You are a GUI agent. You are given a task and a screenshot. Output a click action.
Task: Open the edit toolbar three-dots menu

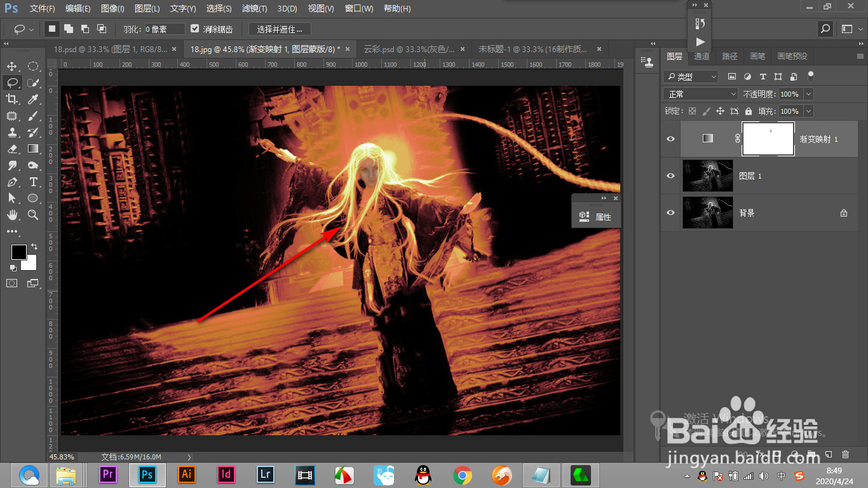[x=12, y=231]
